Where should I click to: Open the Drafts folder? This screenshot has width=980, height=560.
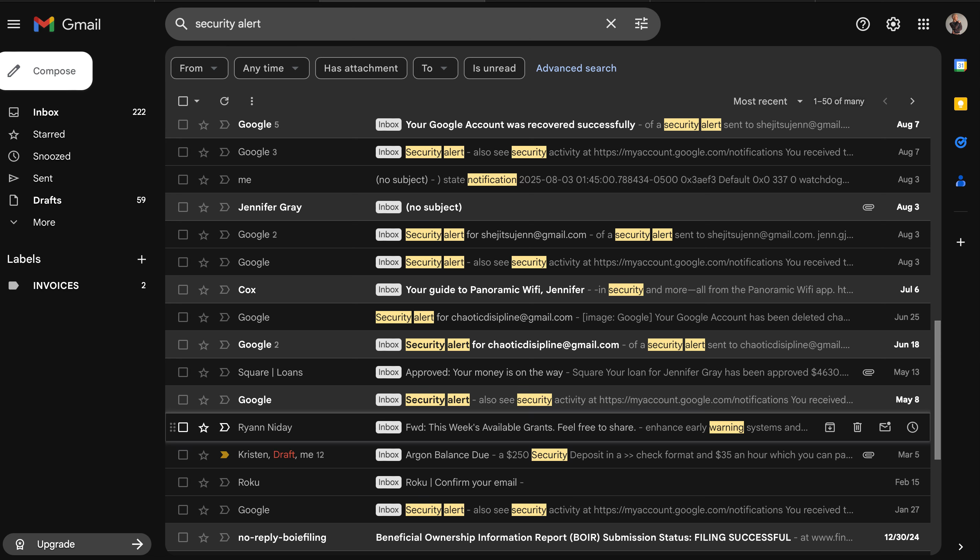coord(47,200)
